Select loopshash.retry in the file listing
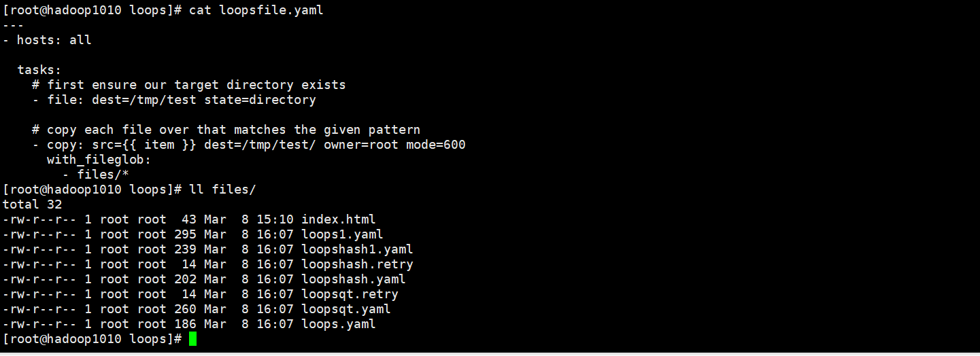 357,264
